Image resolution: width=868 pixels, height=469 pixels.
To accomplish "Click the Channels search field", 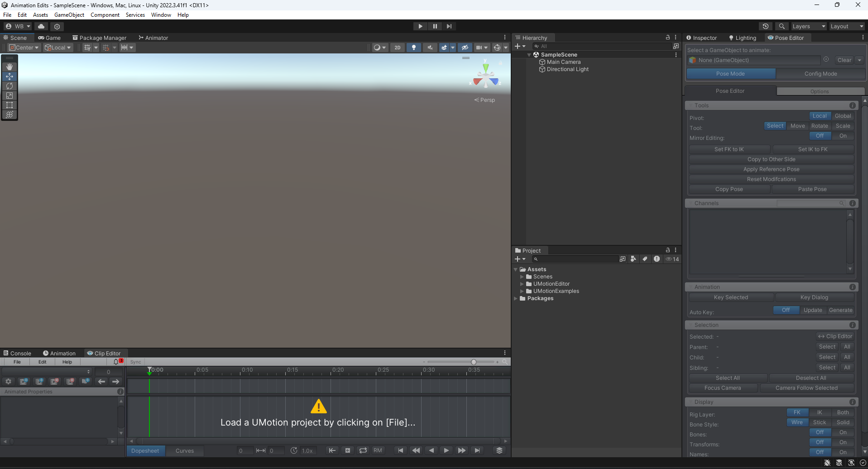I will pos(811,203).
